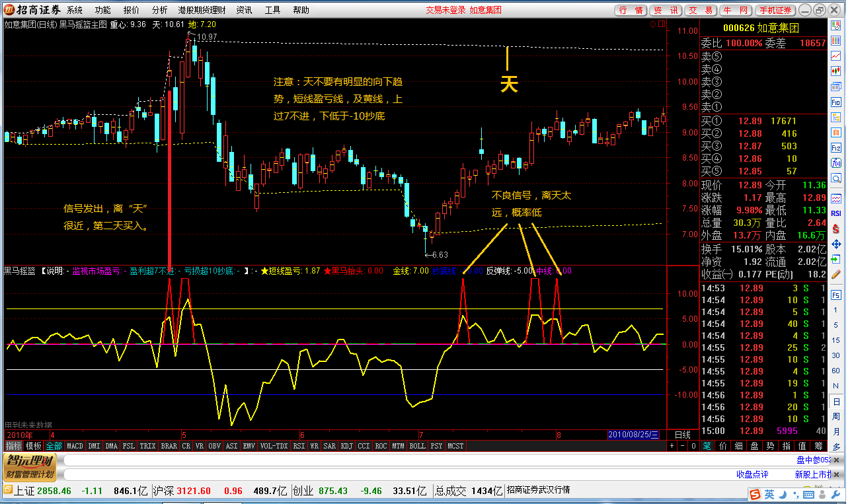This screenshot has width=852, height=504.
Task: Open the 功能 menu
Action: 102,10
